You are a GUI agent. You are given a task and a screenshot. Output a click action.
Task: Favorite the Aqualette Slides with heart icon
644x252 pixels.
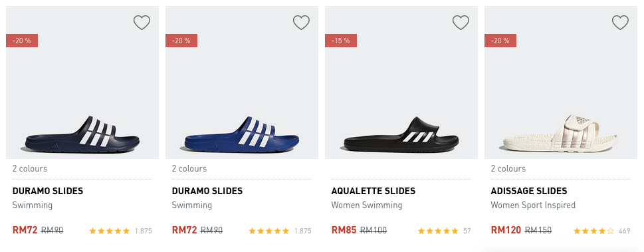pos(461,23)
